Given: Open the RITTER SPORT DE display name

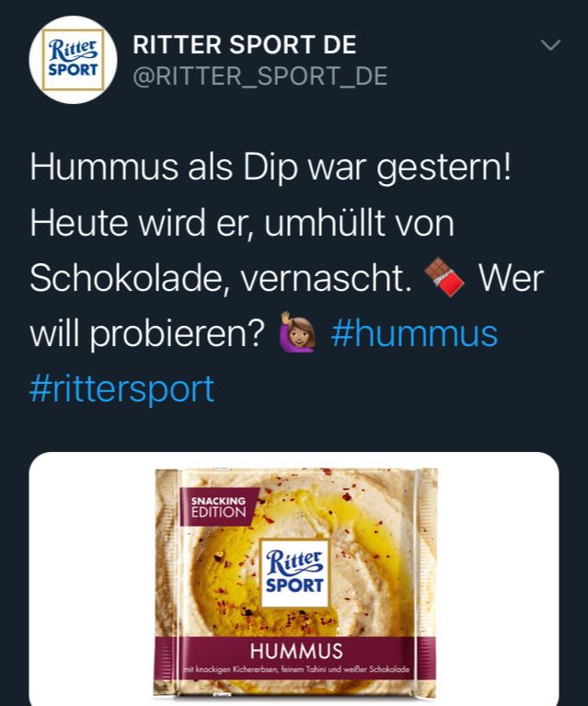Looking at the screenshot, I should pos(245,44).
